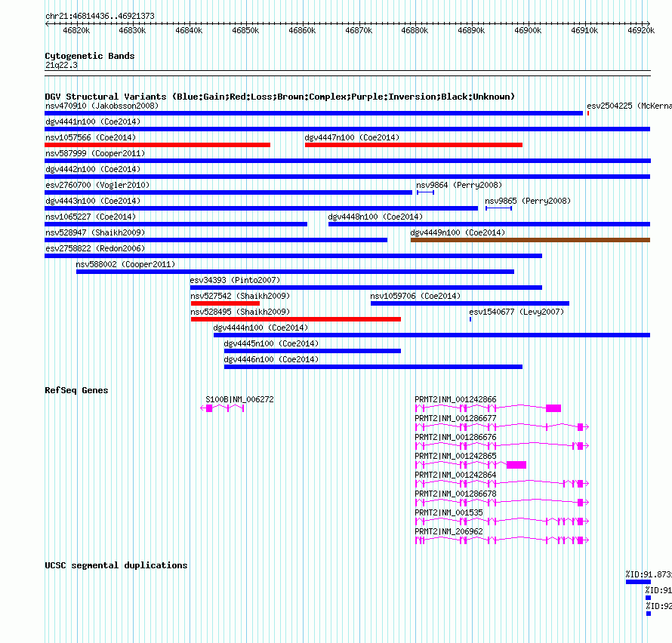Open the PRMT2|NM_001242864 transcript label

(455, 475)
